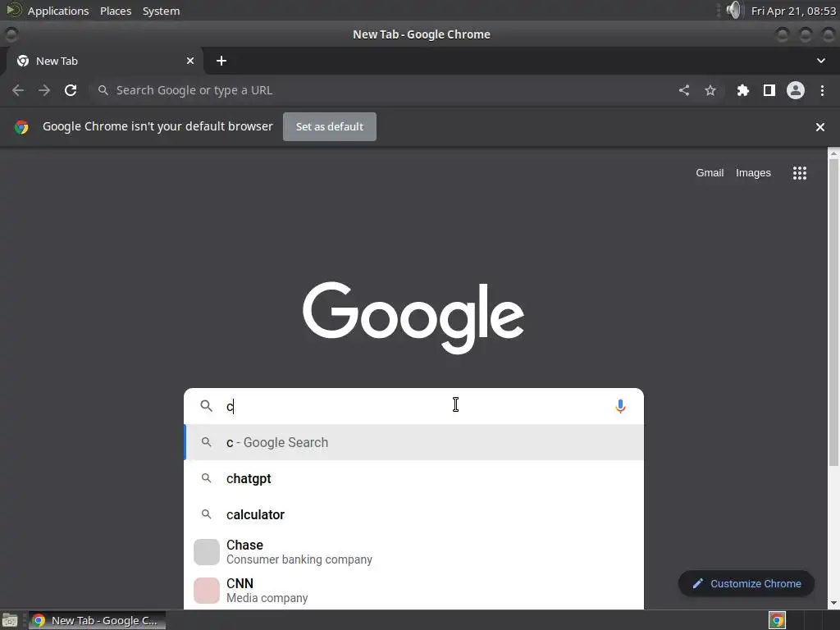Select the CNN Media company suggestion
Image resolution: width=840 pixels, height=630 pixels.
[x=413, y=591]
